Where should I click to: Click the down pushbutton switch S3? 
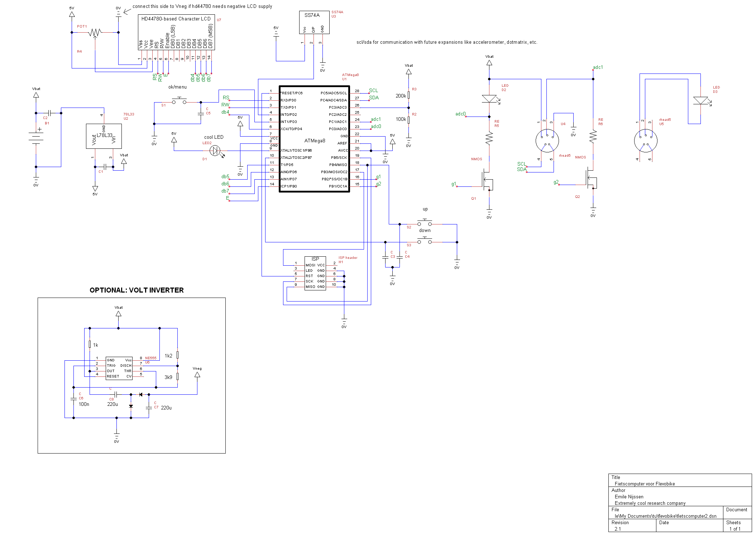click(x=425, y=241)
